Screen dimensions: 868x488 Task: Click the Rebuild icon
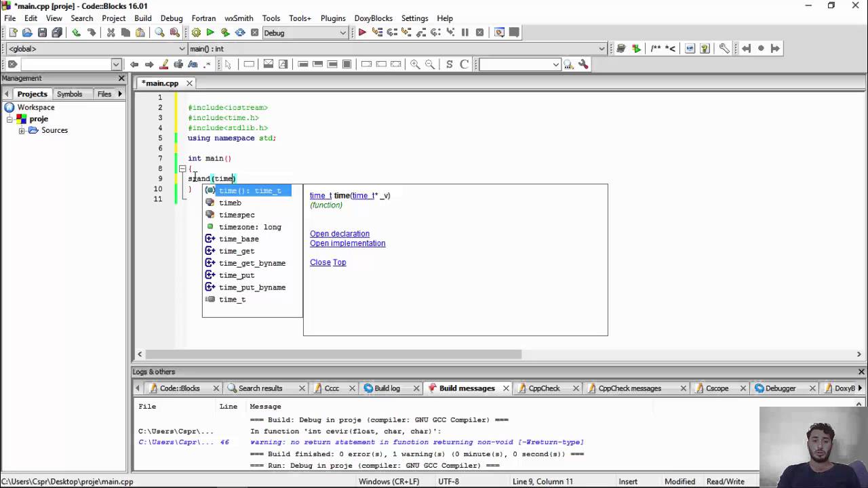click(x=240, y=33)
